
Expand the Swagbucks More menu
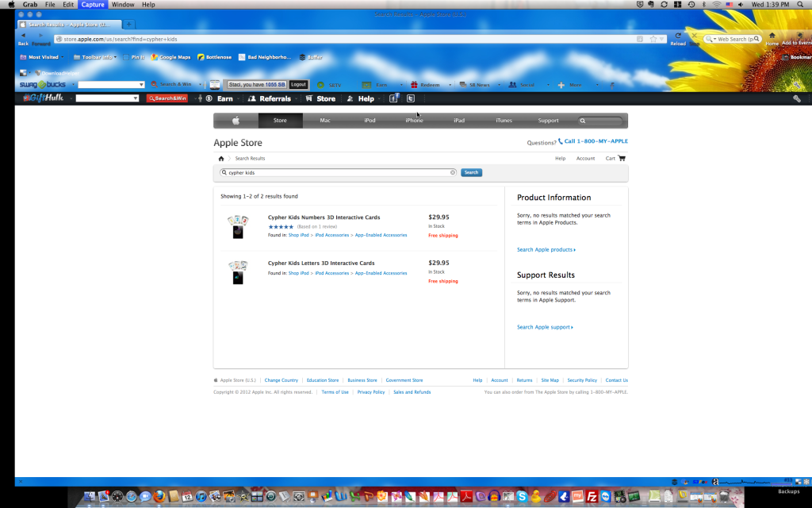[x=596, y=85]
